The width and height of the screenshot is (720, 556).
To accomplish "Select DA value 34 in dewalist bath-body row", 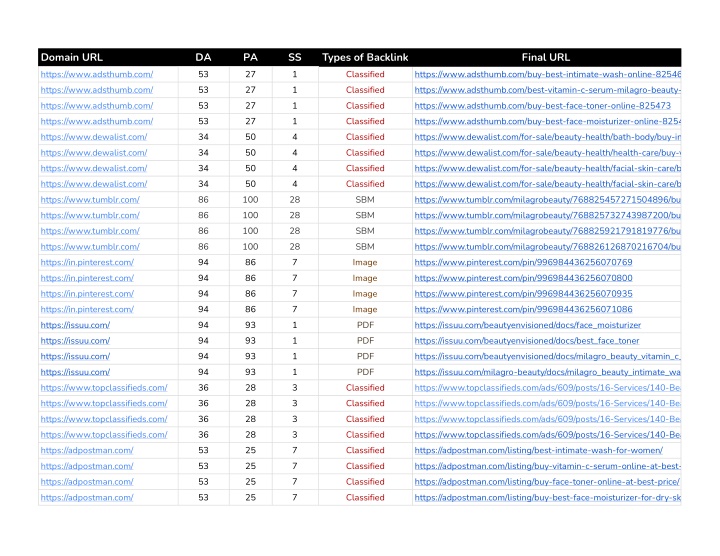I will point(203,137).
